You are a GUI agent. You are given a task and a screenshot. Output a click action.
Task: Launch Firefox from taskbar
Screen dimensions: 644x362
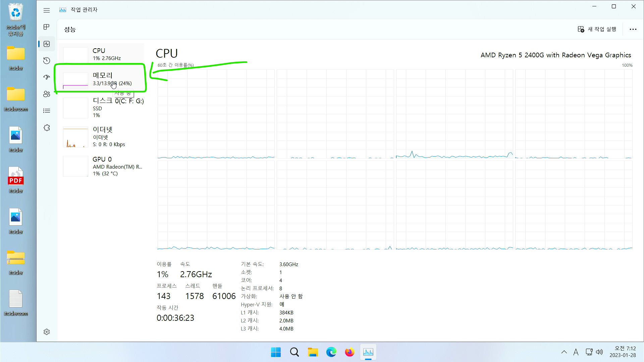click(350, 352)
